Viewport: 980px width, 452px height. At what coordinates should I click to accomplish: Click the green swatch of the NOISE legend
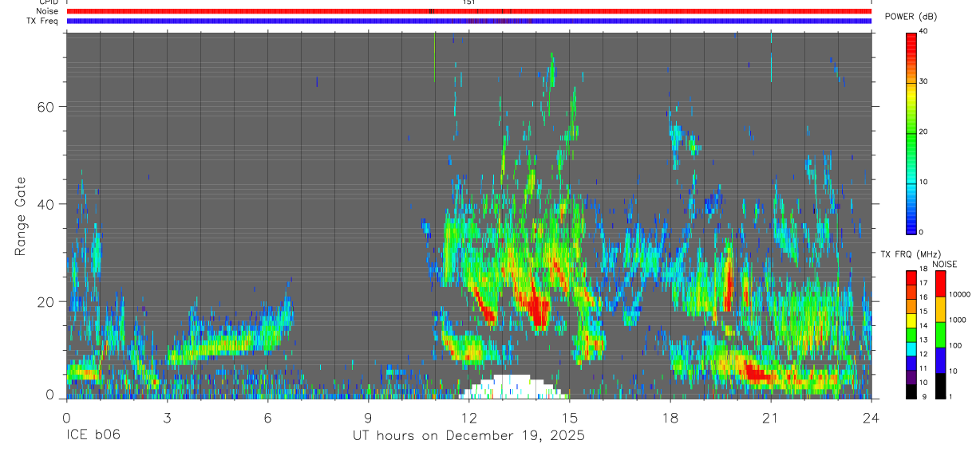click(x=940, y=335)
